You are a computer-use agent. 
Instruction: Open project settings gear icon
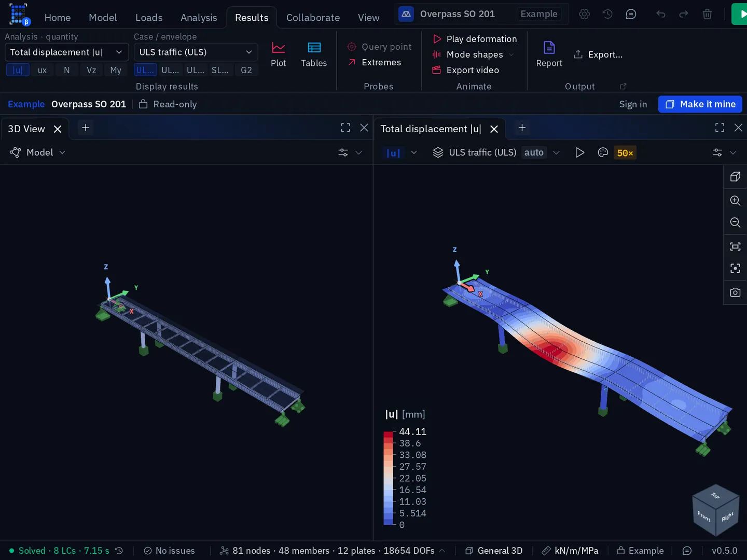coord(584,14)
